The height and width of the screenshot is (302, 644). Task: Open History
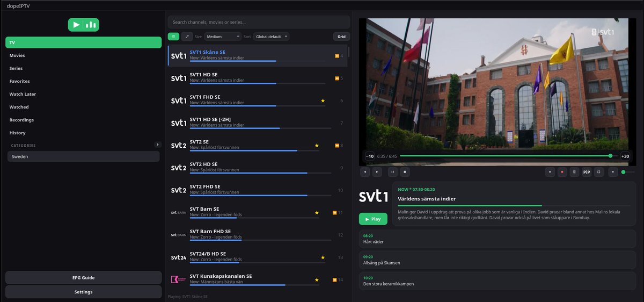point(83,133)
